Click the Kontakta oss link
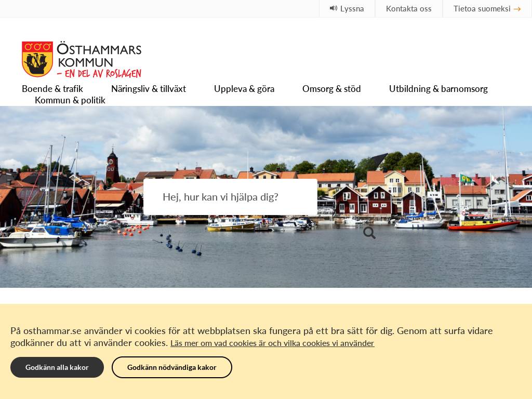 pos(408,9)
